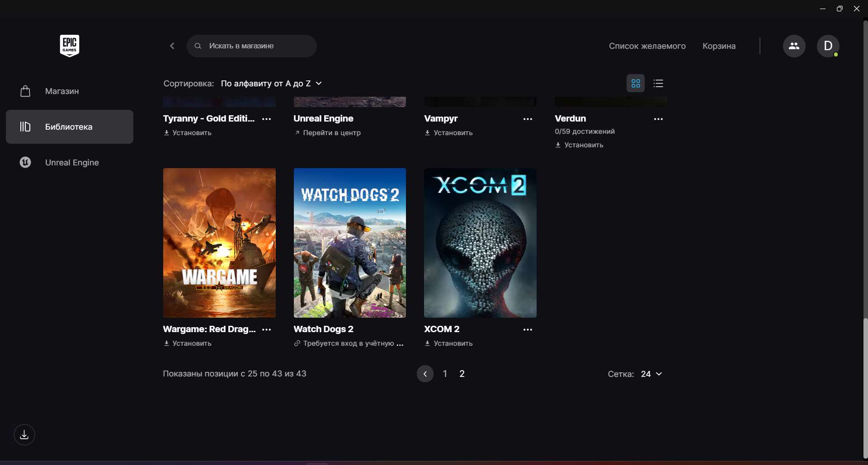Open the Unreal Engine sidebar section
The width and height of the screenshot is (868, 465).
pos(72,162)
